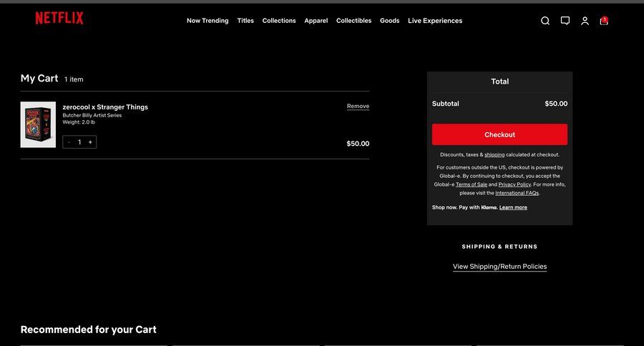
Task: Open the Now Trending menu
Action: point(208,21)
